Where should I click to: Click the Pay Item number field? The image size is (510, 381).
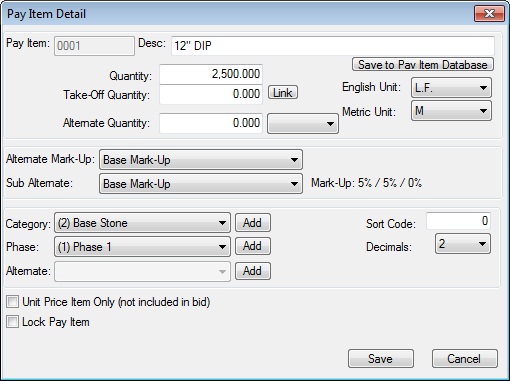(94, 46)
